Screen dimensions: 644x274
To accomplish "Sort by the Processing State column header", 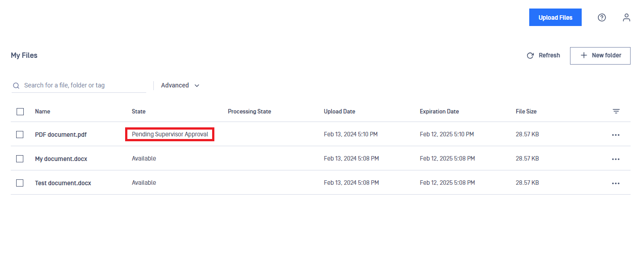I will click(x=249, y=111).
